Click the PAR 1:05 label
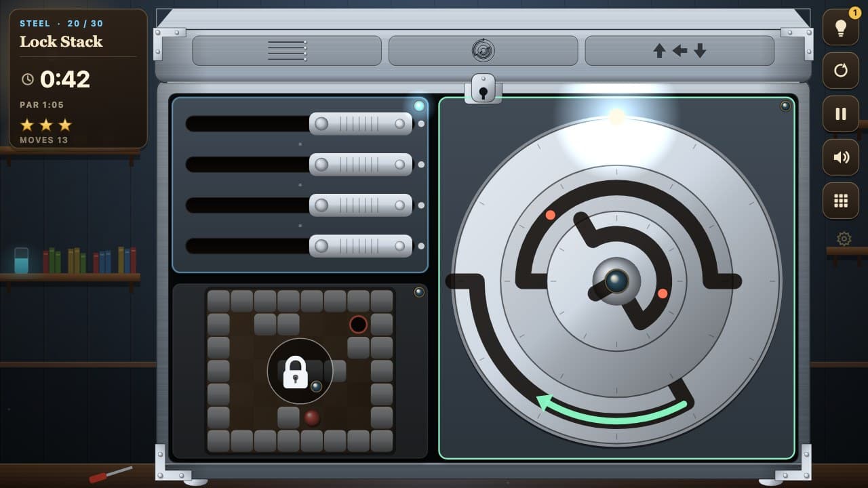 [42, 105]
